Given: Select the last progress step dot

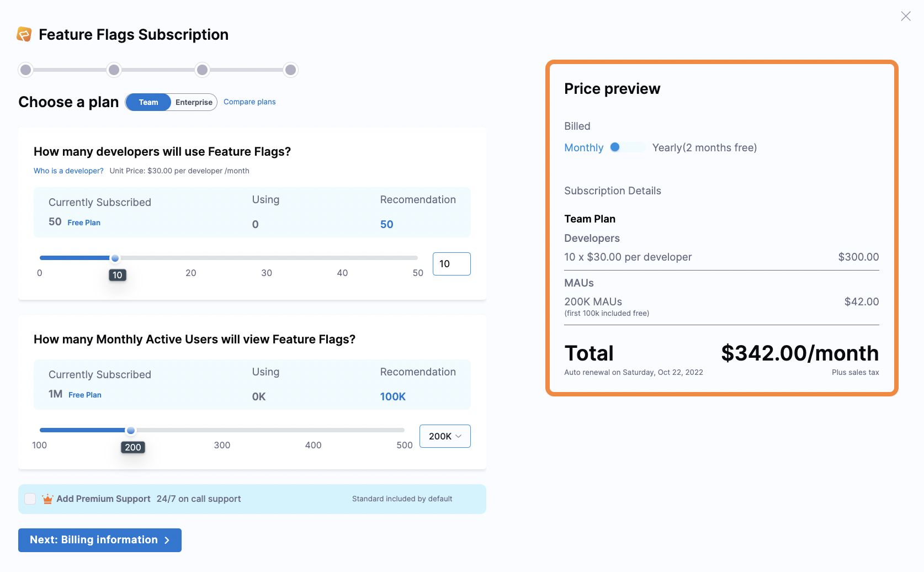Looking at the screenshot, I should click(290, 70).
